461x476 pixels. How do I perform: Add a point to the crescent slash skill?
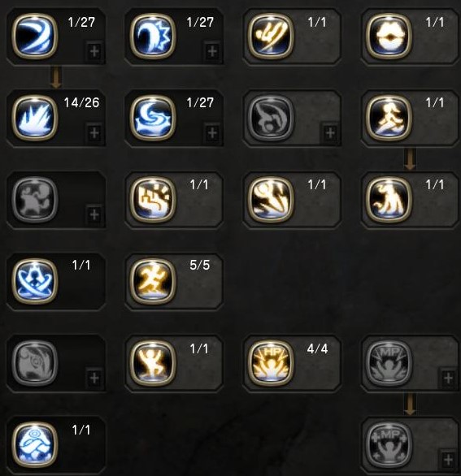(x=94, y=51)
